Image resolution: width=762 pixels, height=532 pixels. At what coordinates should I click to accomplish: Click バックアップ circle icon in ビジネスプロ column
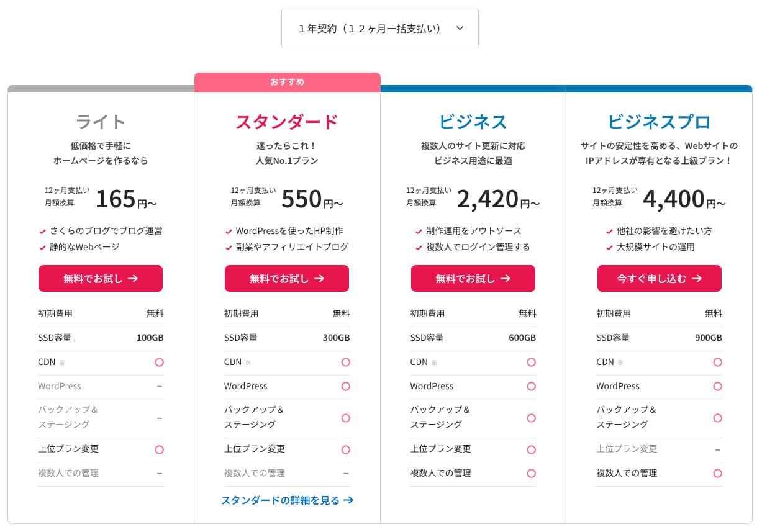coord(718,418)
